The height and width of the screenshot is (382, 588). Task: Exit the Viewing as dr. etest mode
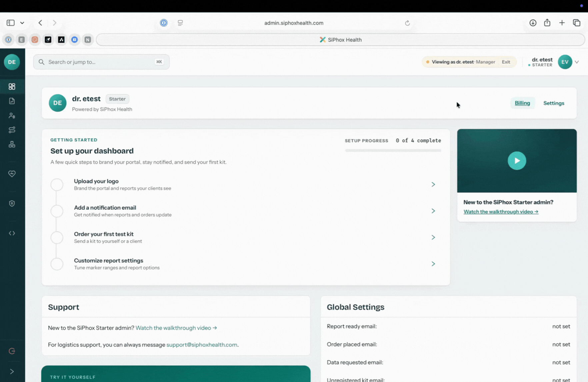pos(506,62)
